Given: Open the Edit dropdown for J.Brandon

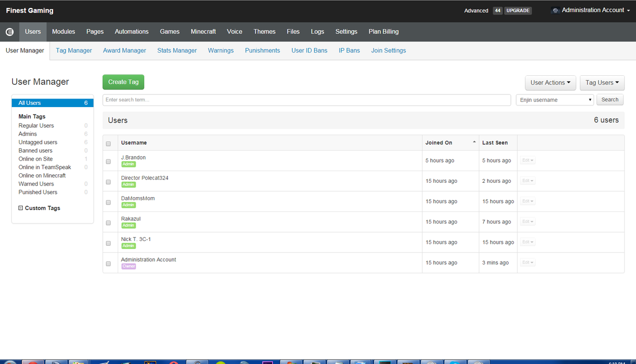Looking at the screenshot, I should (x=527, y=161).
